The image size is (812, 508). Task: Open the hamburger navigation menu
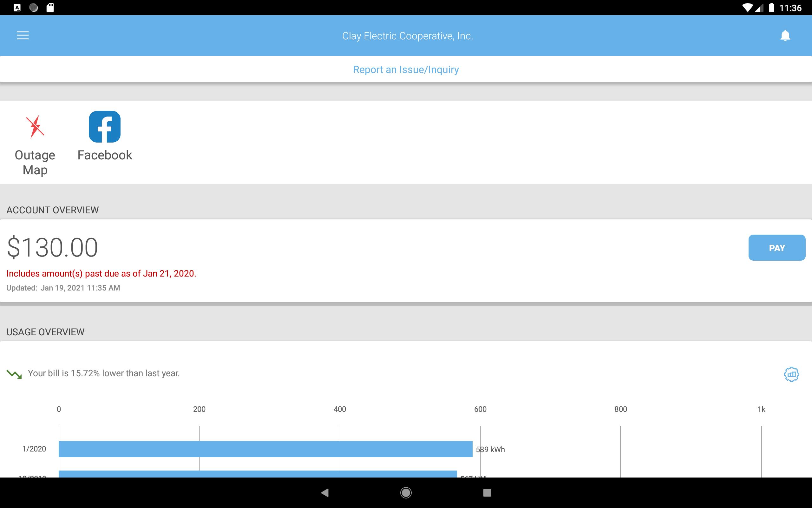coord(23,35)
